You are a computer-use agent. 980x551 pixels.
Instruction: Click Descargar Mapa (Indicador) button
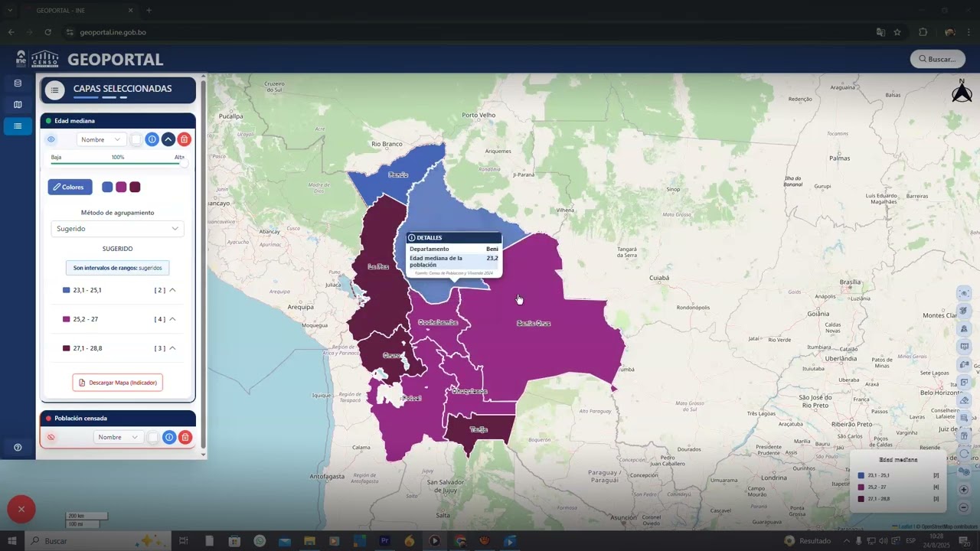[x=118, y=383]
